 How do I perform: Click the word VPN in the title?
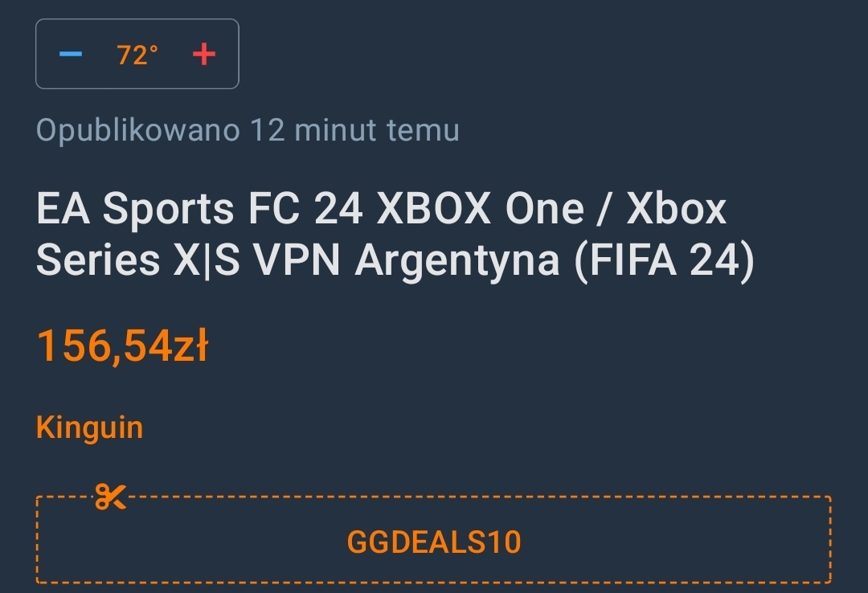click(x=297, y=260)
